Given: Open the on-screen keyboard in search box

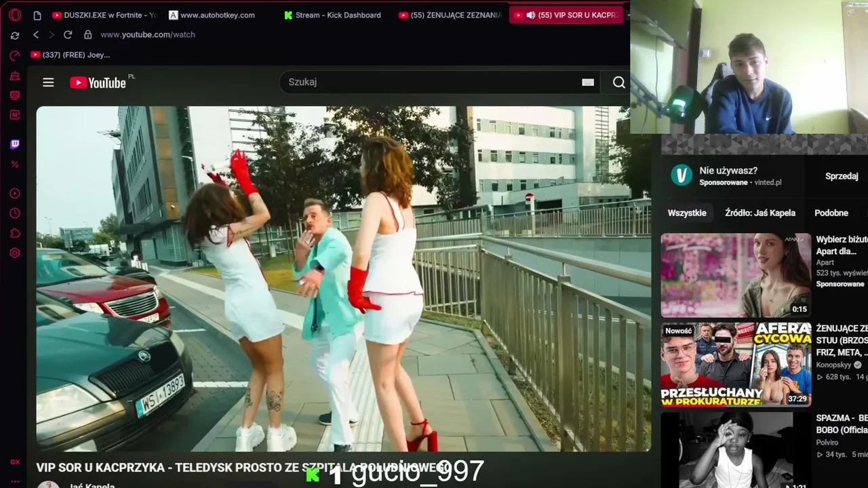Looking at the screenshot, I should coord(588,82).
